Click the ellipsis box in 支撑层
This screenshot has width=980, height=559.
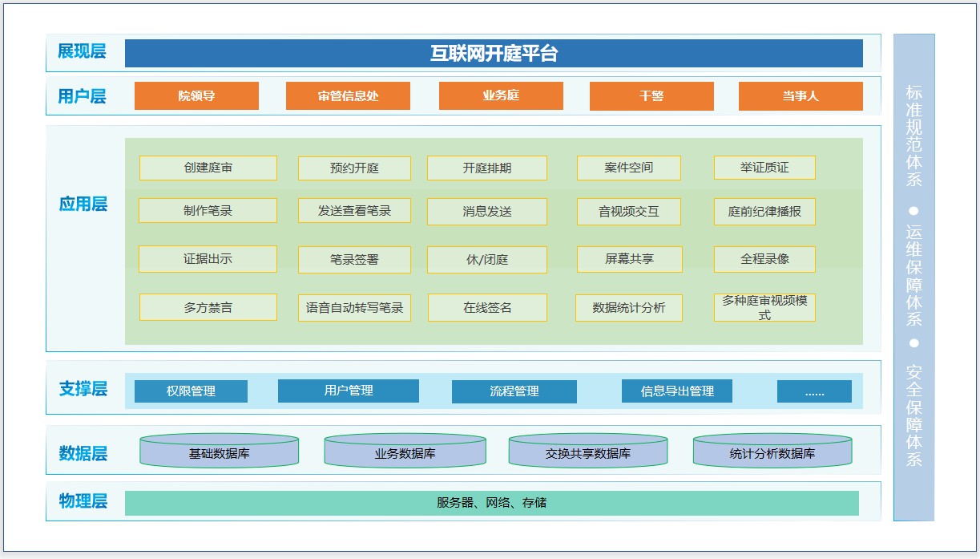814,391
